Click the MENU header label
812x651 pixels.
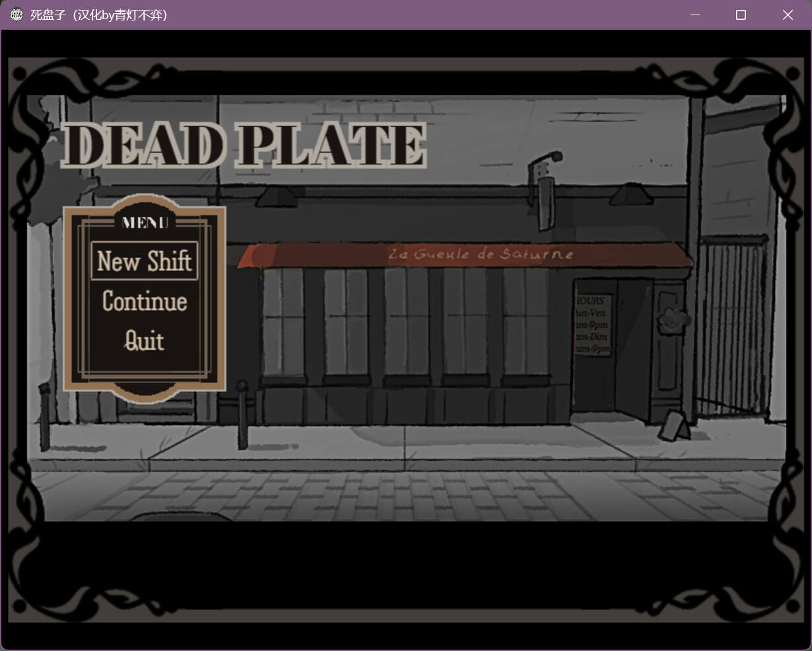point(145,223)
